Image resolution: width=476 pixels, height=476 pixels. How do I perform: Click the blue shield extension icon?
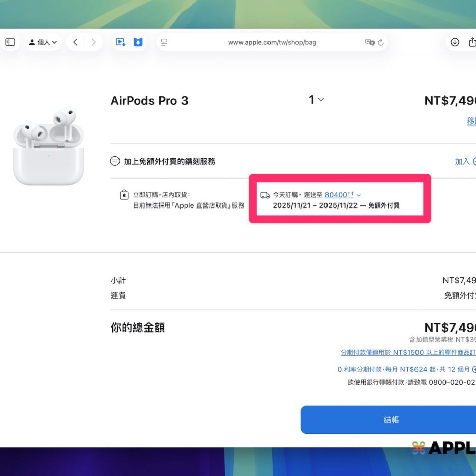coord(138,42)
